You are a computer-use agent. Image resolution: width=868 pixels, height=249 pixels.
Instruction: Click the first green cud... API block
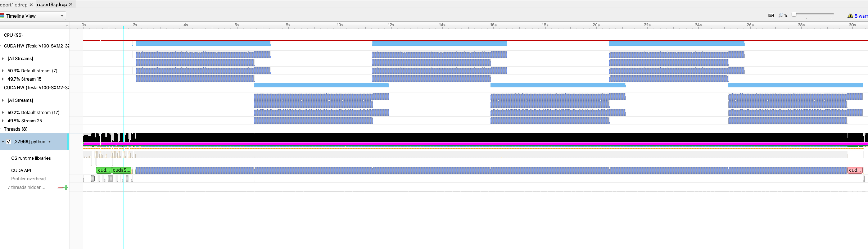pos(104,170)
